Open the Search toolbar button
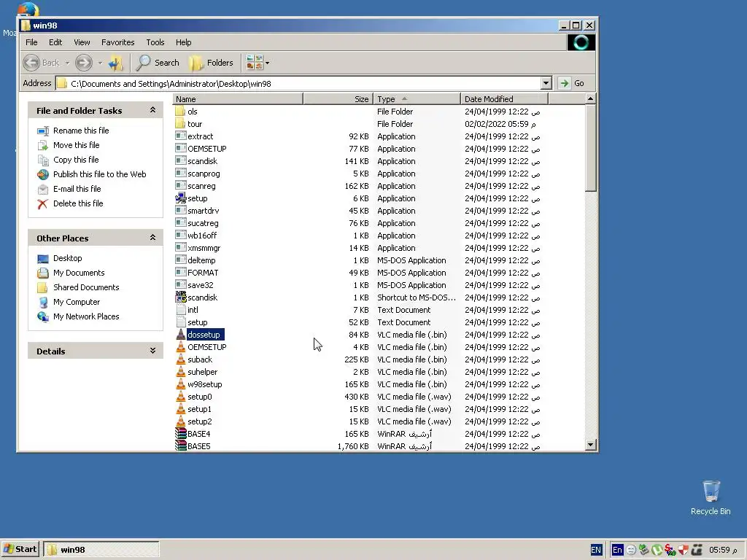The image size is (747, 560). (158, 63)
